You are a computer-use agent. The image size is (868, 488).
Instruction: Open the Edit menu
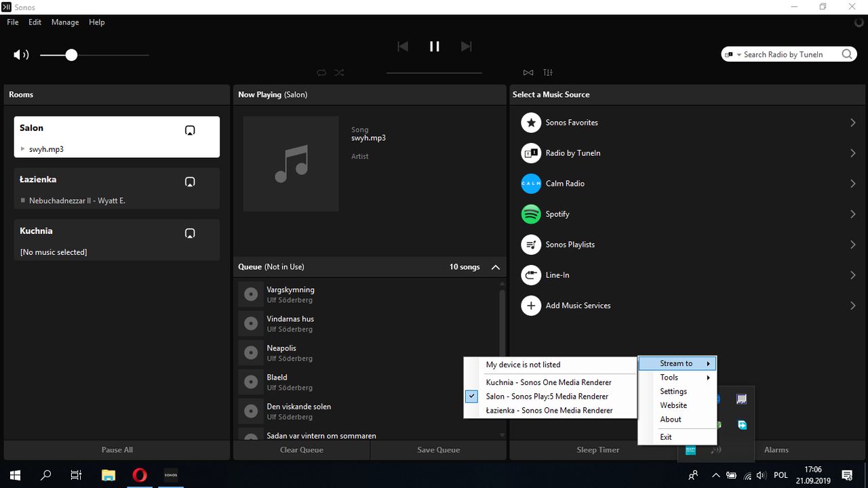(x=35, y=22)
